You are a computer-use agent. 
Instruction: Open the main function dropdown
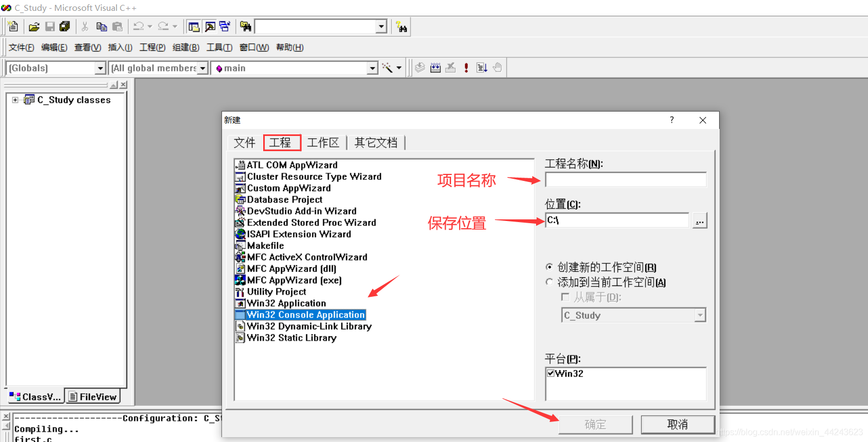click(372, 68)
